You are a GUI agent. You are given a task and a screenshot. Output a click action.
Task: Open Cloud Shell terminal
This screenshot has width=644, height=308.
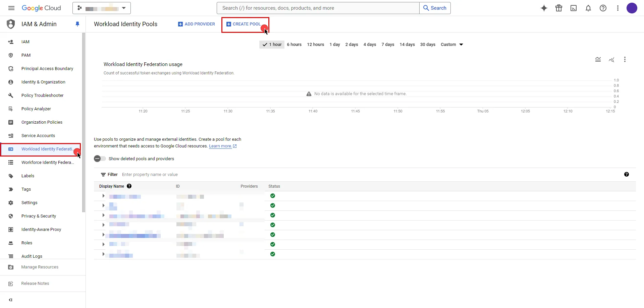click(x=574, y=8)
